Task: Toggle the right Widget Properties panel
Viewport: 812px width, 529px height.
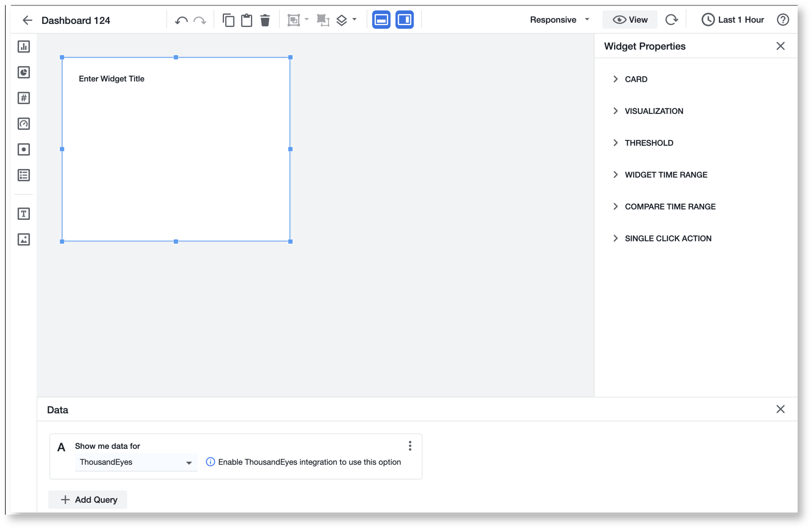Action: 405,20
